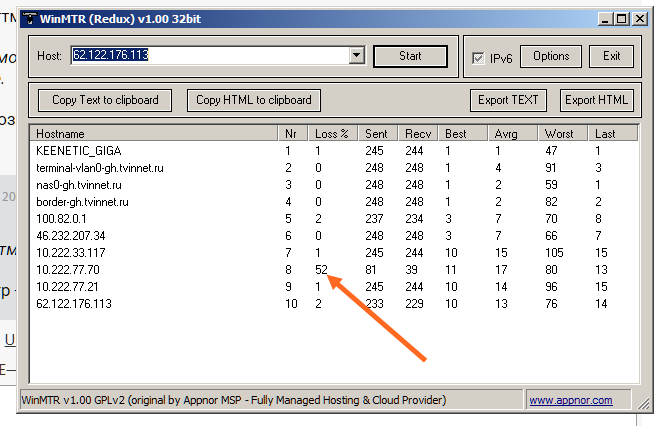Screen dimensions: 662x426
Task: Click the Loss % column header
Action: point(333,133)
